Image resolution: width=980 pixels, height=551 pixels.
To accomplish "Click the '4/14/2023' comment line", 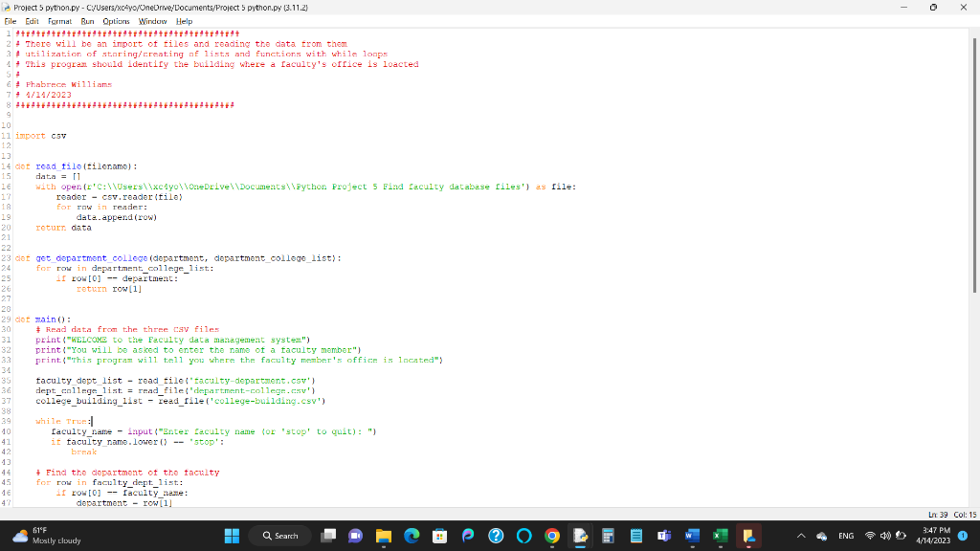I will (43, 95).
